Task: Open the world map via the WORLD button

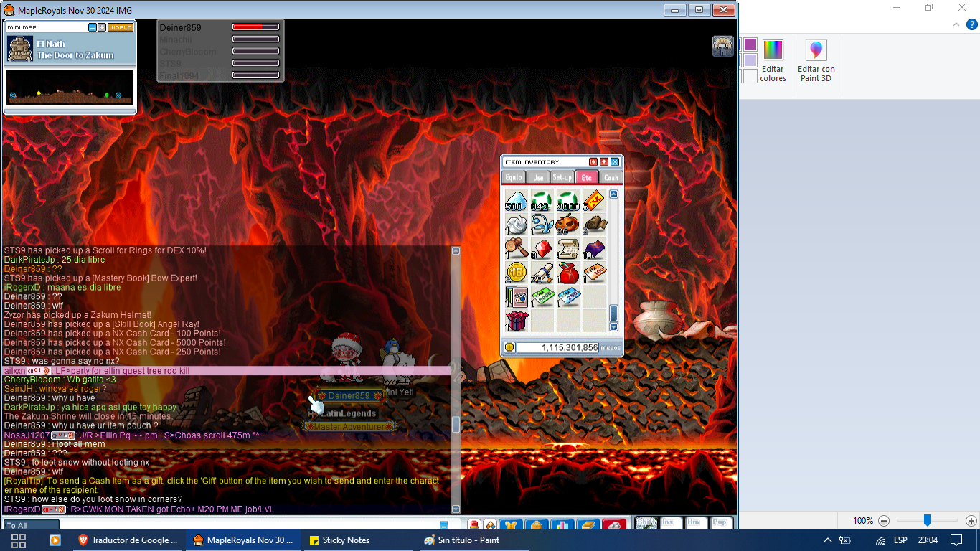Action: [120, 27]
